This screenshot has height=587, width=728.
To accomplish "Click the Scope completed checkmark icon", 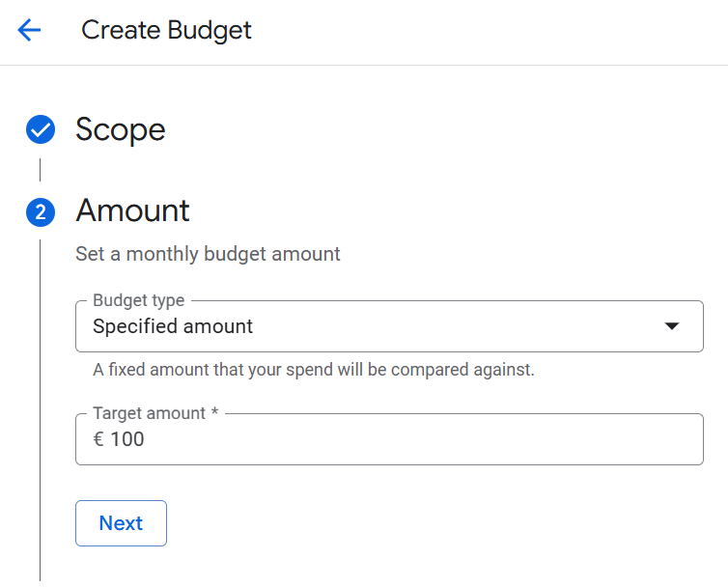I will (41, 129).
